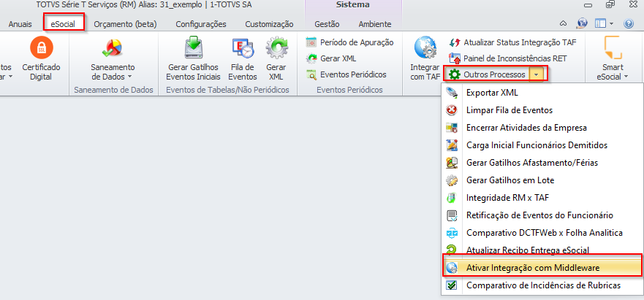644x300 pixels.
Task: Restore down the application window
Action: (x=610, y=5)
